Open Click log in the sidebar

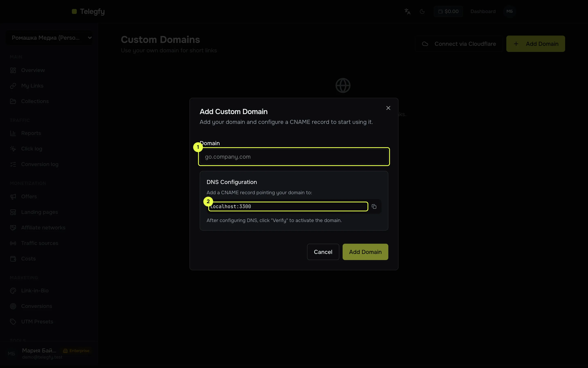coord(32,149)
